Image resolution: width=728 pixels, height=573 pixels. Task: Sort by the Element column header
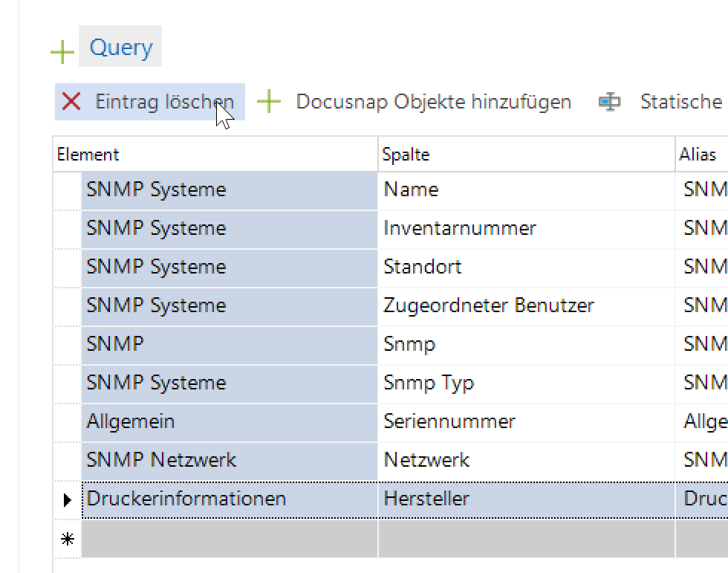tap(215, 155)
